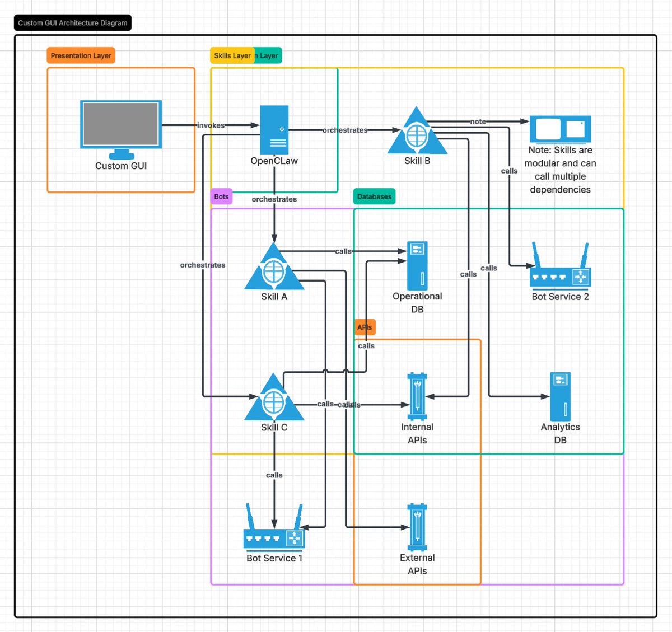Click the 'note' connector label

tap(478, 121)
